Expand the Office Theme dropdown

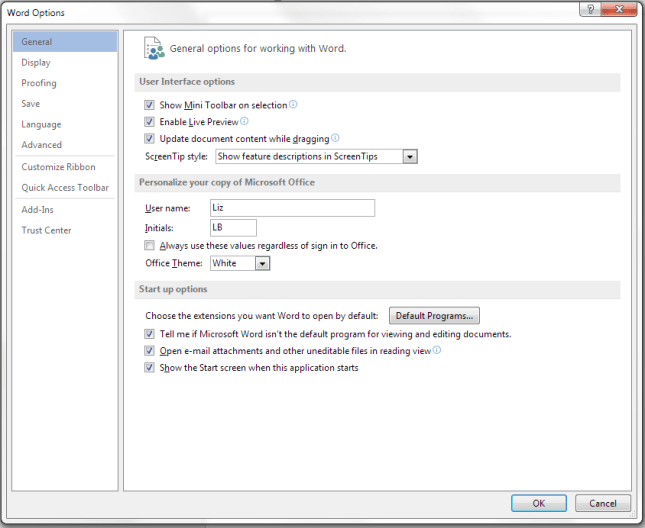(x=262, y=263)
